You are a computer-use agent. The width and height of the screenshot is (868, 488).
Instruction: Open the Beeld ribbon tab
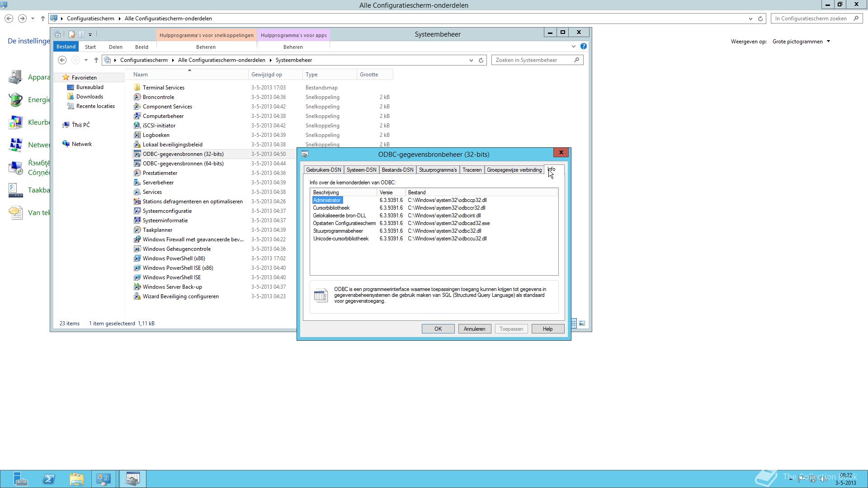(142, 47)
